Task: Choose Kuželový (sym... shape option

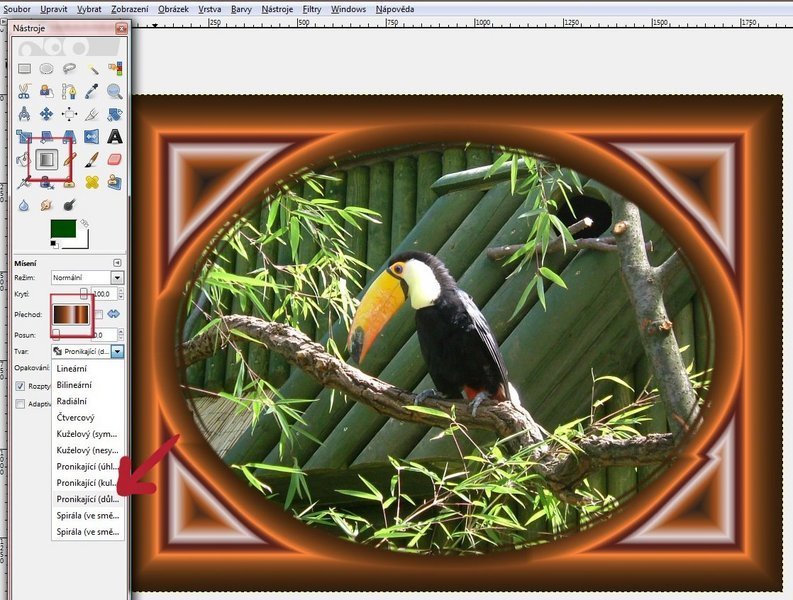Action: [x=88, y=434]
